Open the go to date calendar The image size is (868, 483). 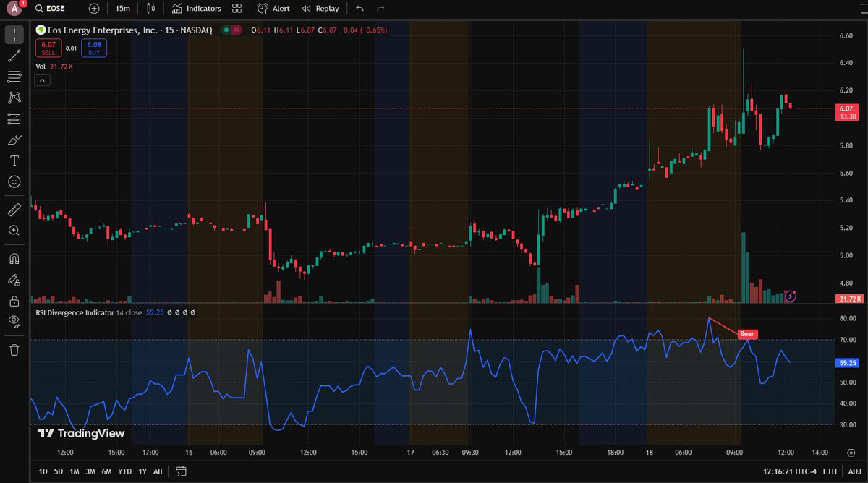pos(181,471)
